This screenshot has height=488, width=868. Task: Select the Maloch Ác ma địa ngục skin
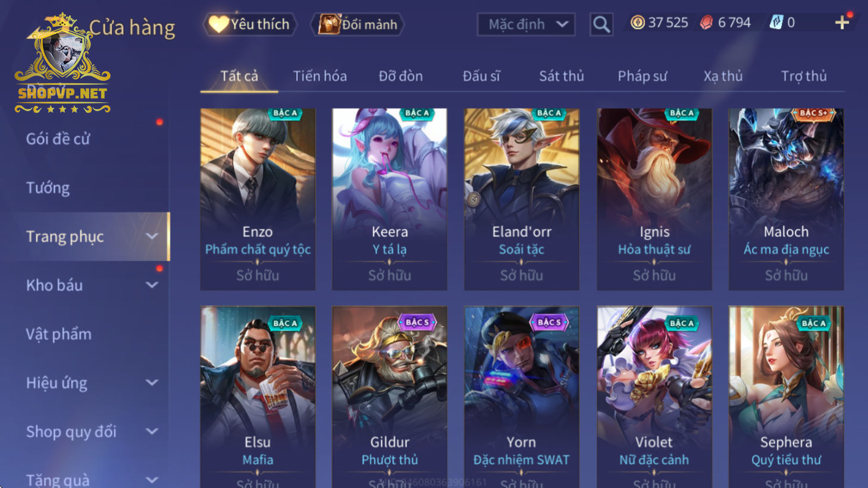click(786, 199)
